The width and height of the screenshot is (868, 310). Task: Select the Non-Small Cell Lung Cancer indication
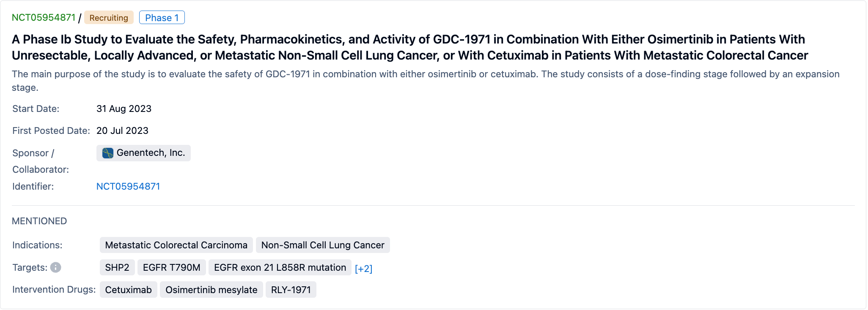pyautogui.click(x=322, y=245)
